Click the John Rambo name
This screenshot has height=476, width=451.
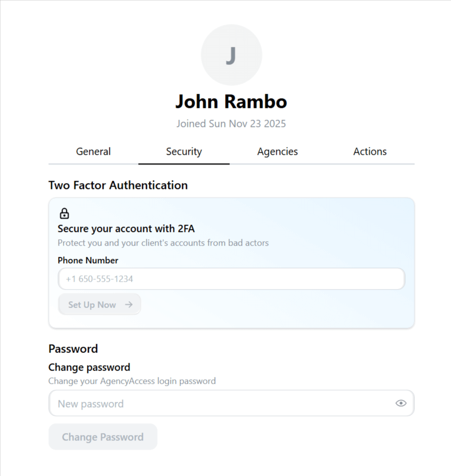pyautogui.click(x=231, y=101)
